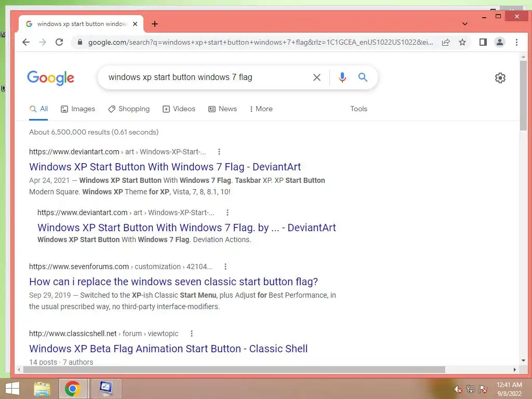The width and height of the screenshot is (532, 399).
Task: Submit search with magnifier icon
Action: point(363,77)
